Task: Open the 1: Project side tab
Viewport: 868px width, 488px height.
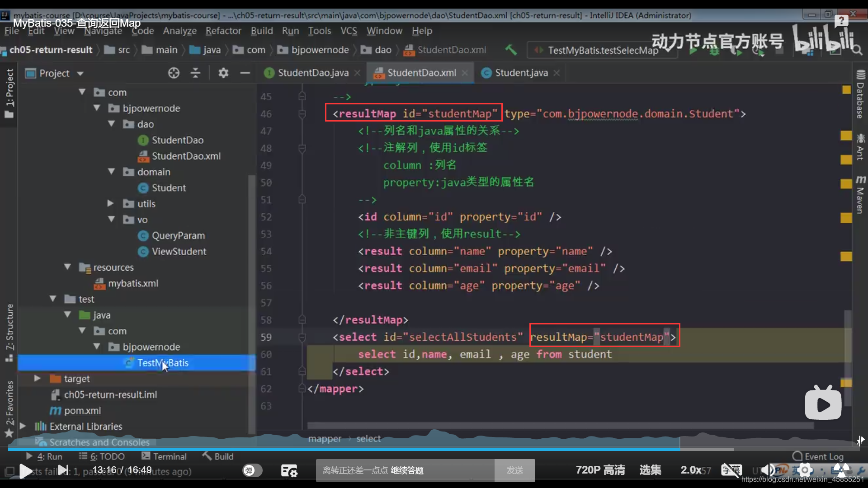Action: pos(9,93)
